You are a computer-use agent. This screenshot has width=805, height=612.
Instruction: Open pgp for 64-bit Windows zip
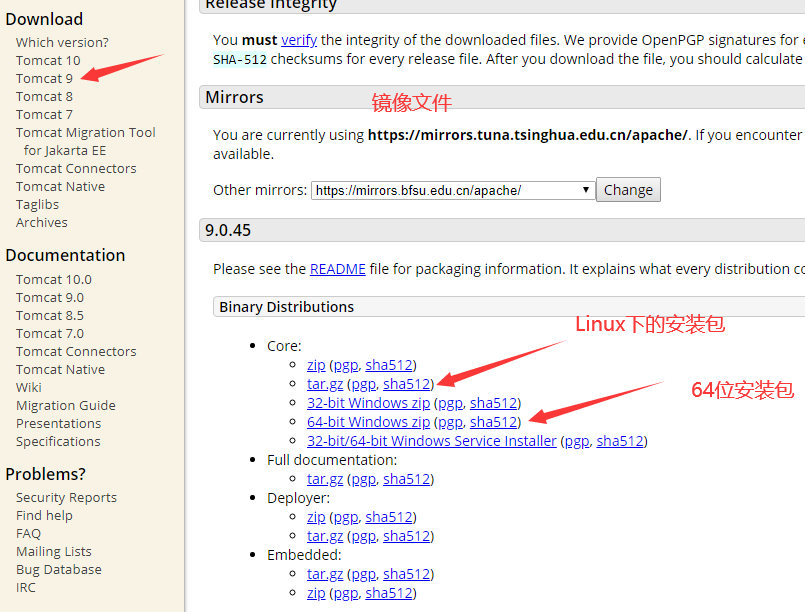pyautogui.click(x=451, y=422)
